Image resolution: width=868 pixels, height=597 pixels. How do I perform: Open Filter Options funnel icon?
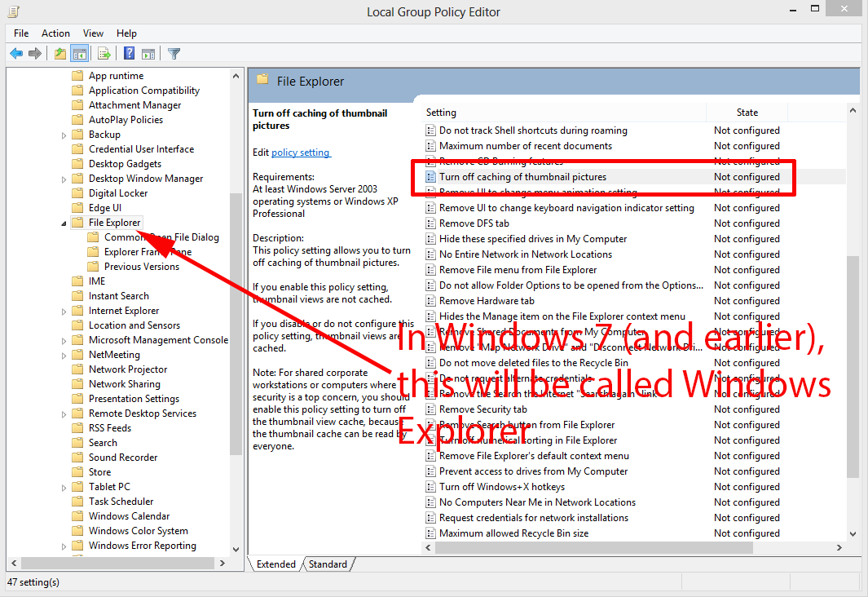174,54
